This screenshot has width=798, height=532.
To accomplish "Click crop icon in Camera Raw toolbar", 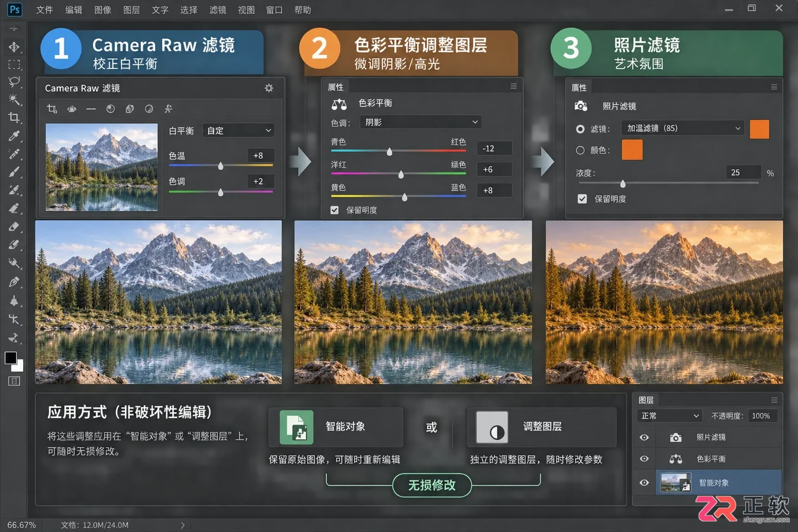I will coord(52,109).
